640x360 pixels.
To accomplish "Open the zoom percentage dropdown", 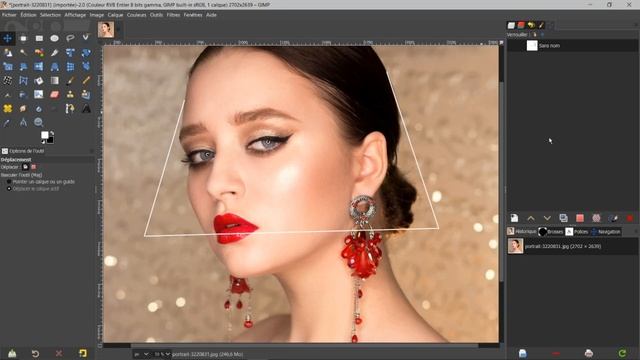I will coord(162,354).
